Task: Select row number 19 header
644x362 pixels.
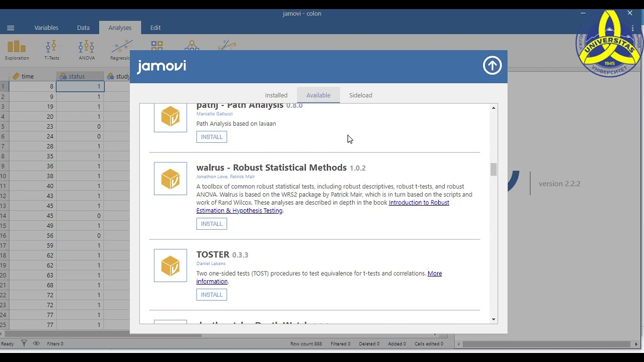Action: pos(4,265)
